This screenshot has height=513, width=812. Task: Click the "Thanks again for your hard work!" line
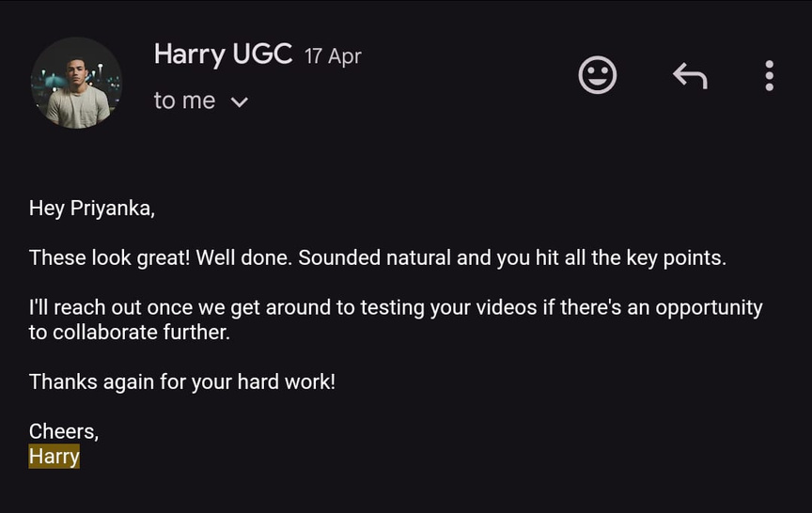[x=182, y=382]
